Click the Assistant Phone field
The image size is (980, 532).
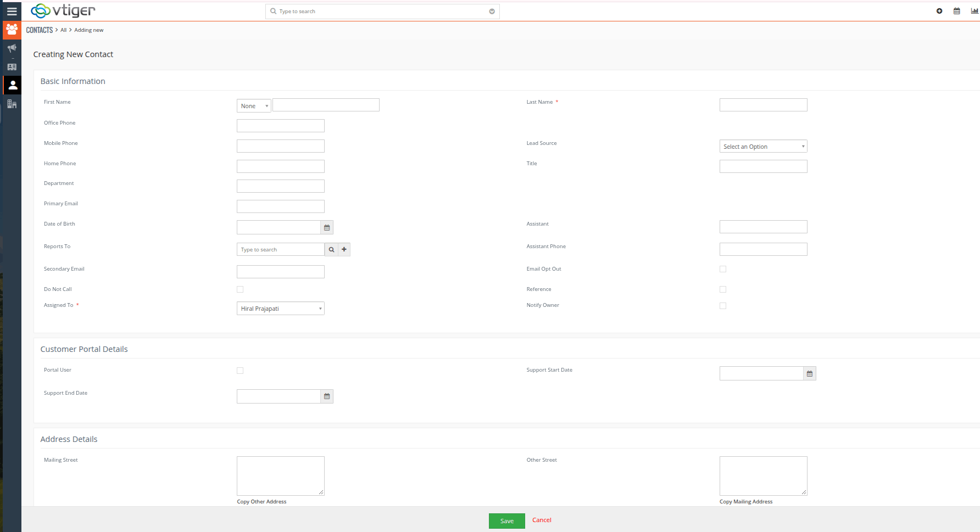click(764, 249)
